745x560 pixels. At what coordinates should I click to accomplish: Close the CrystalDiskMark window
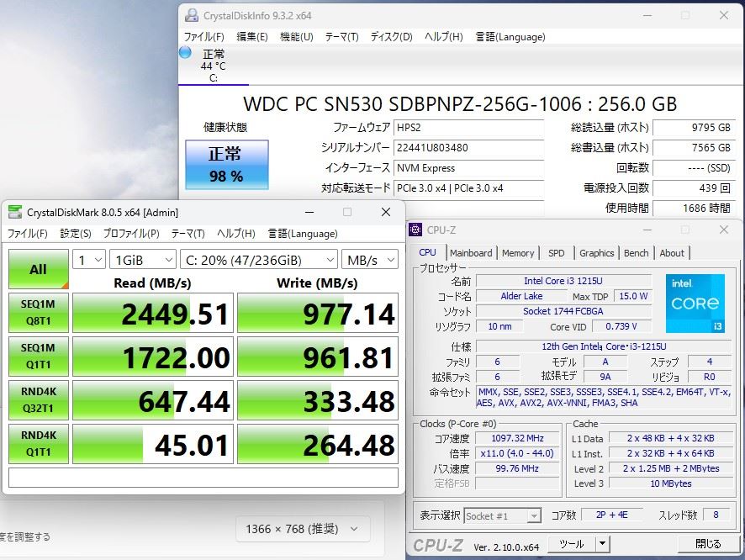(x=386, y=212)
